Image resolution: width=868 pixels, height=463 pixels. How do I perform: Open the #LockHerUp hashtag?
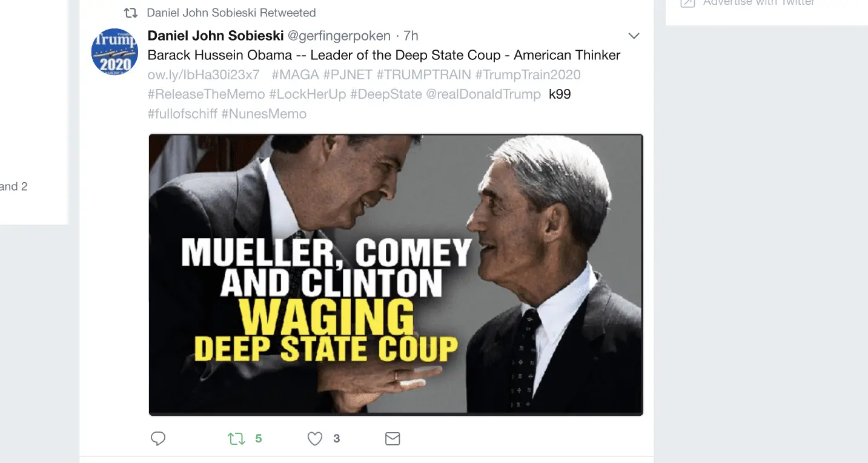pos(307,94)
